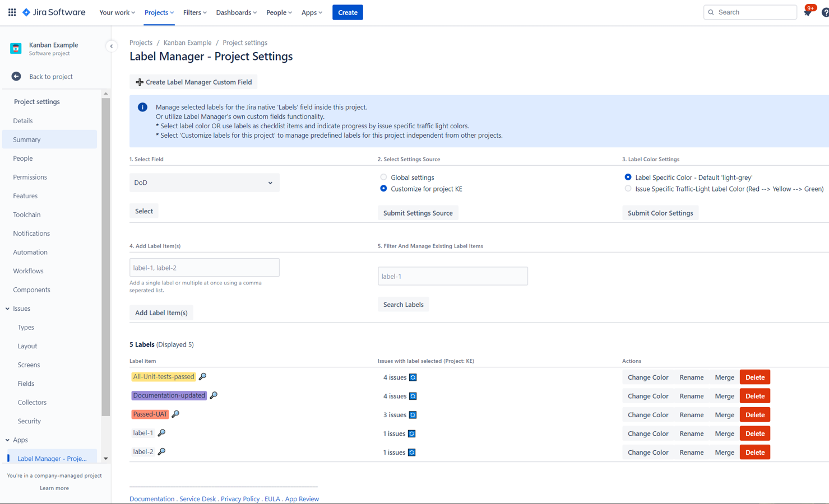The image size is (829, 504).
Task: Expand the Projects menu in top bar
Action: (x=159, y=12)
